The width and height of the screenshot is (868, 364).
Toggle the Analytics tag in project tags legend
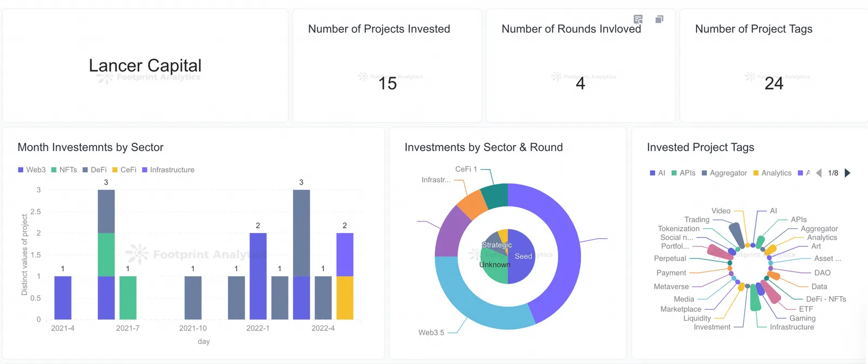773,173
